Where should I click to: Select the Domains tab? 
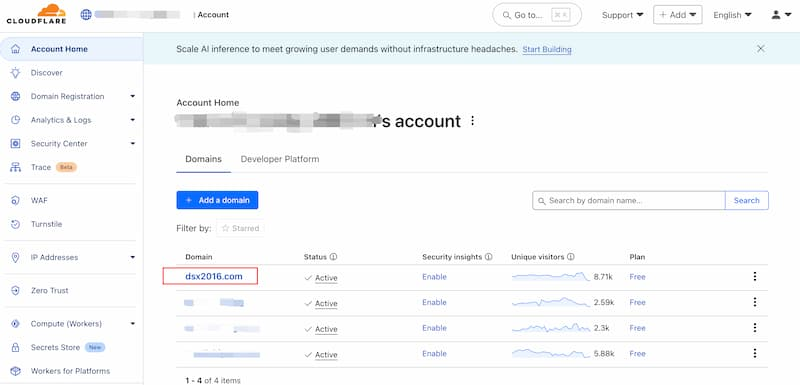pyautogui.click(x=204, y=159)
